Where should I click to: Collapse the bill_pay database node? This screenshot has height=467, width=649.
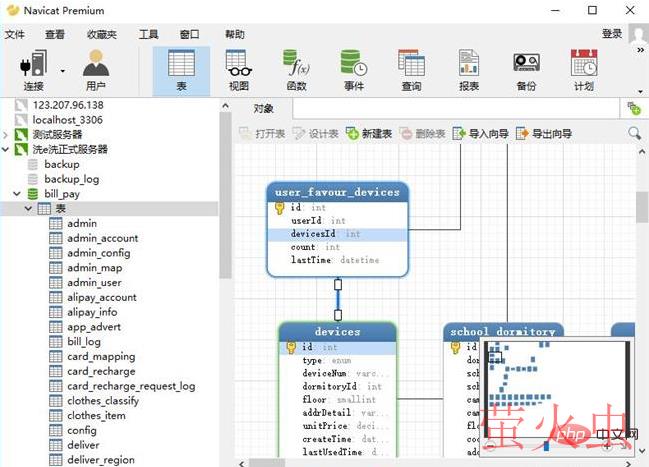(x=18, y=194)
